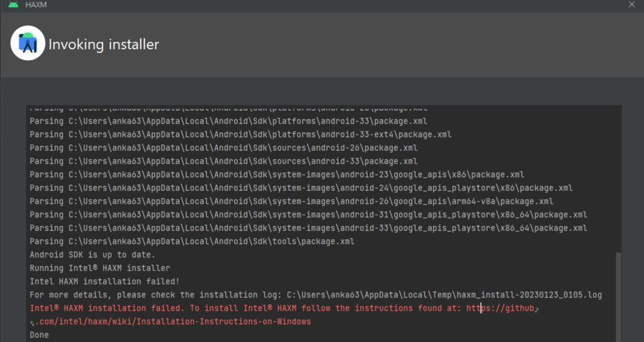Click the android-26 arm64-v8a system image line
Image resolution: width=644 pixels, height=342 pixels.
click(x=291, y=201)
